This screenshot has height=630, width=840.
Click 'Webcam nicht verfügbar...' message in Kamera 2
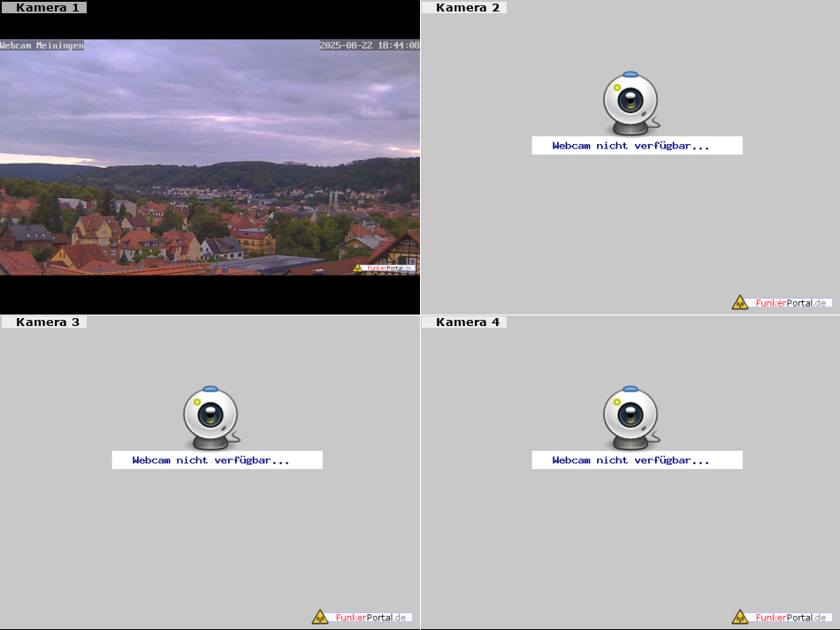[x=637, y=146]
